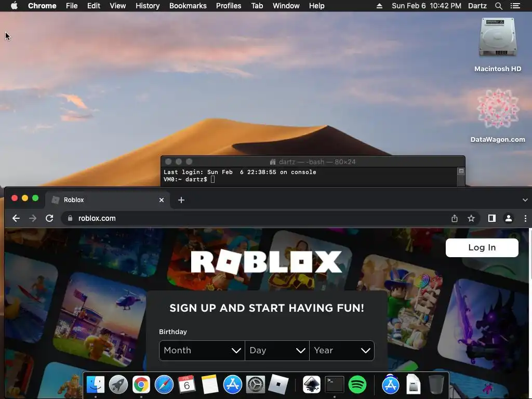Expand the Month birthday dropdown
532x399 pixels.
tap(202, 351)
